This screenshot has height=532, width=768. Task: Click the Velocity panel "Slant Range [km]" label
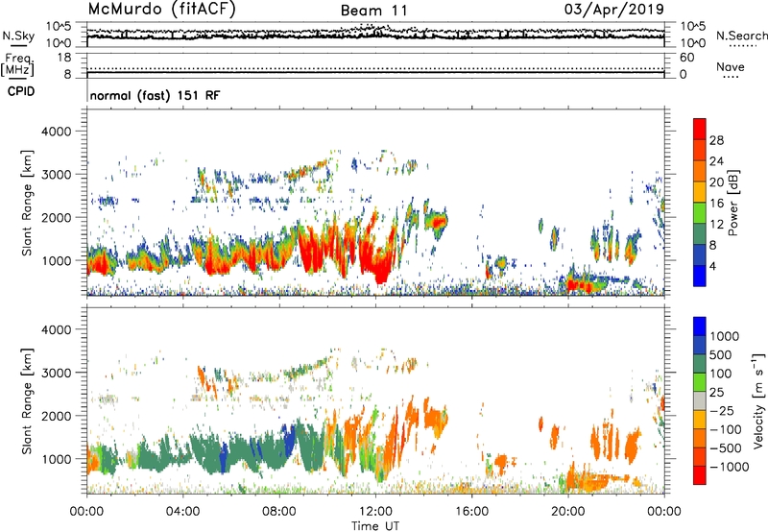click(27, 401)
